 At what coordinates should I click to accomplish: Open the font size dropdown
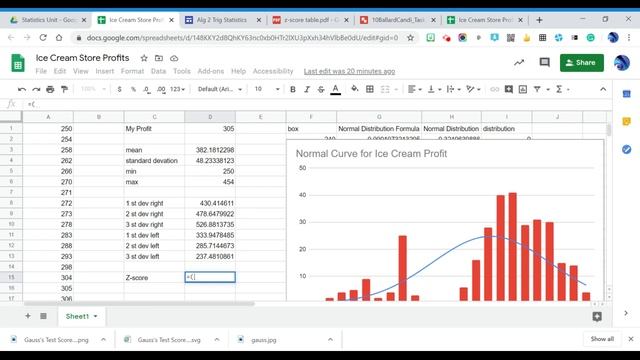tap(267, 89)
